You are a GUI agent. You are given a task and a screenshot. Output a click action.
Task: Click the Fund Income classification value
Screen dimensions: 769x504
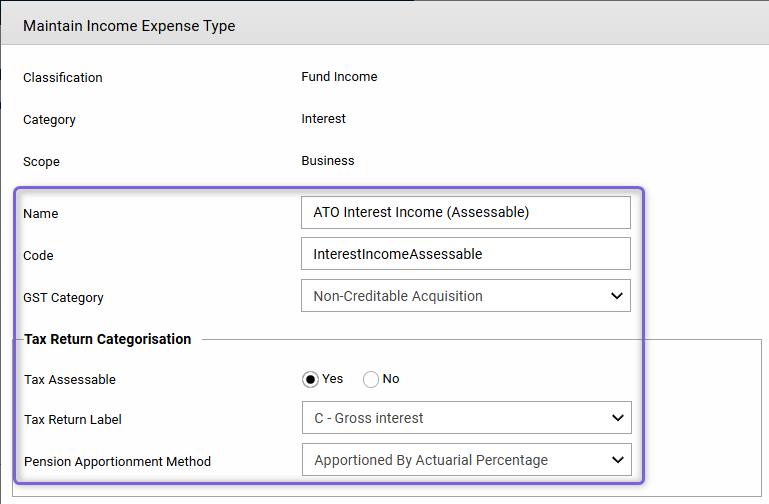(339, 76)
